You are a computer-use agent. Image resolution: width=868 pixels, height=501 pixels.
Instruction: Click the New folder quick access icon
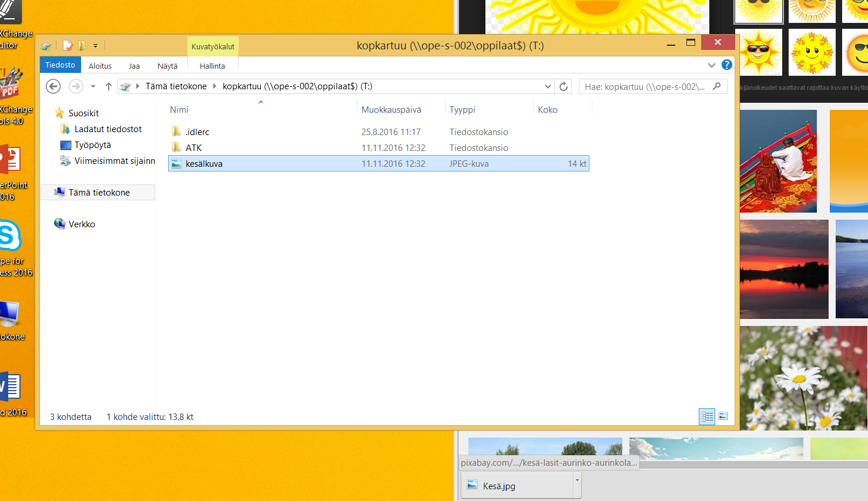82,45
